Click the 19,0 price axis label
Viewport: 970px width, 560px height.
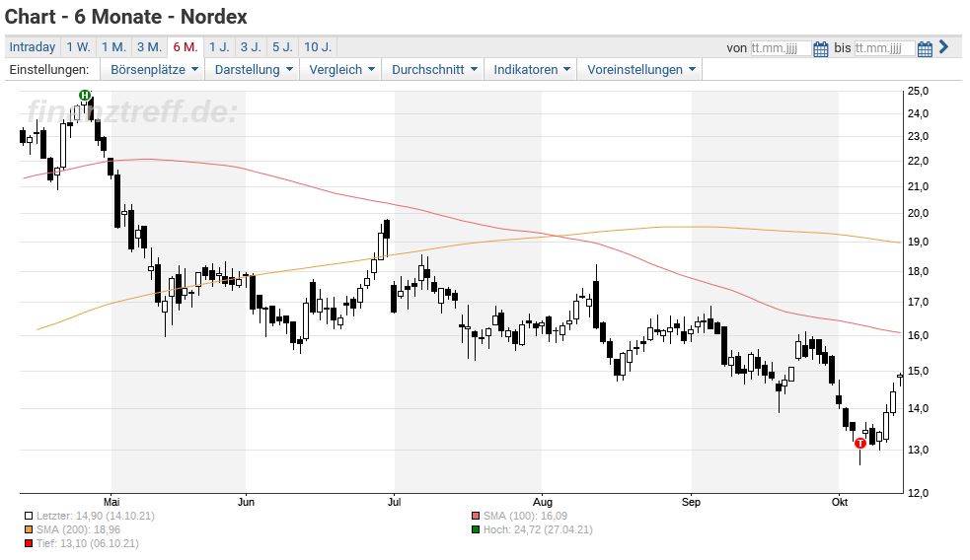click(918, 242)
